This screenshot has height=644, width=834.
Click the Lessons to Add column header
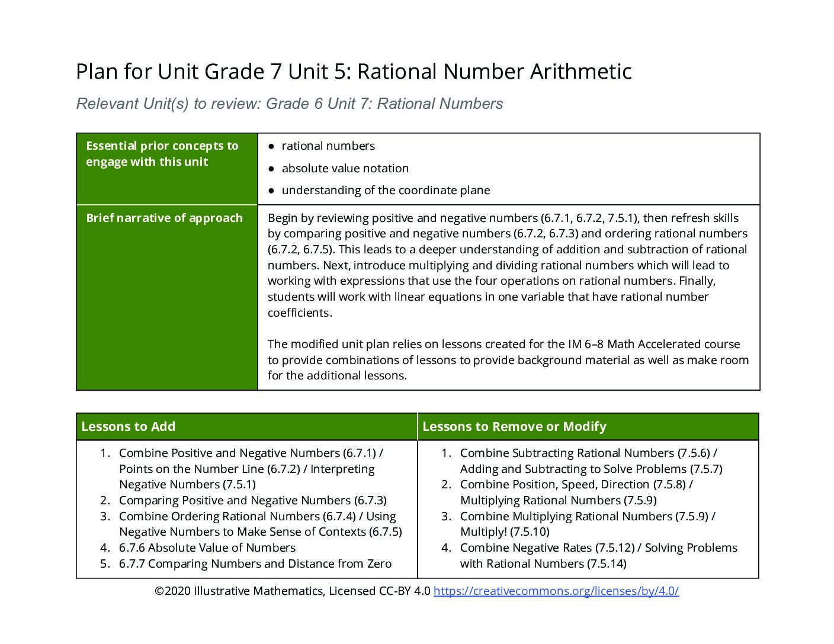tap(246, 427)
